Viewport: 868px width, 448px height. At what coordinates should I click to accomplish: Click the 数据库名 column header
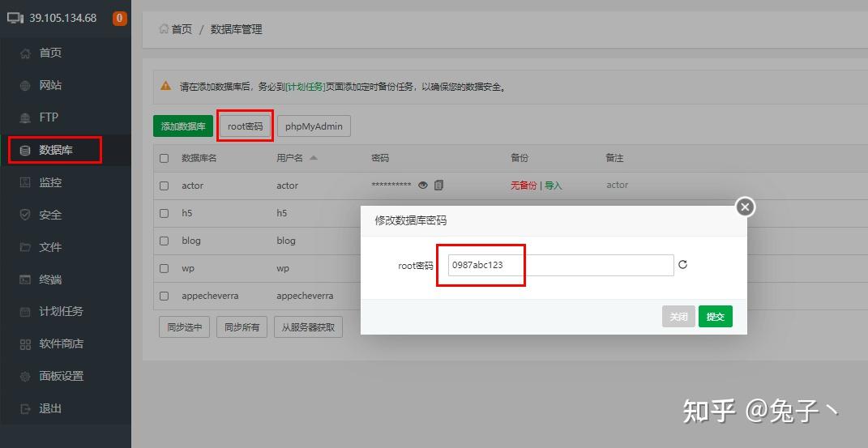[199, 158]
